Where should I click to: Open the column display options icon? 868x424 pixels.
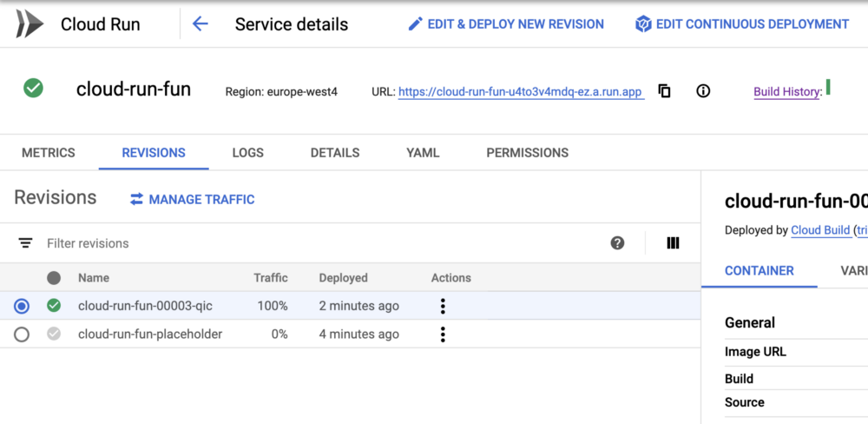(x=673, y=243)
